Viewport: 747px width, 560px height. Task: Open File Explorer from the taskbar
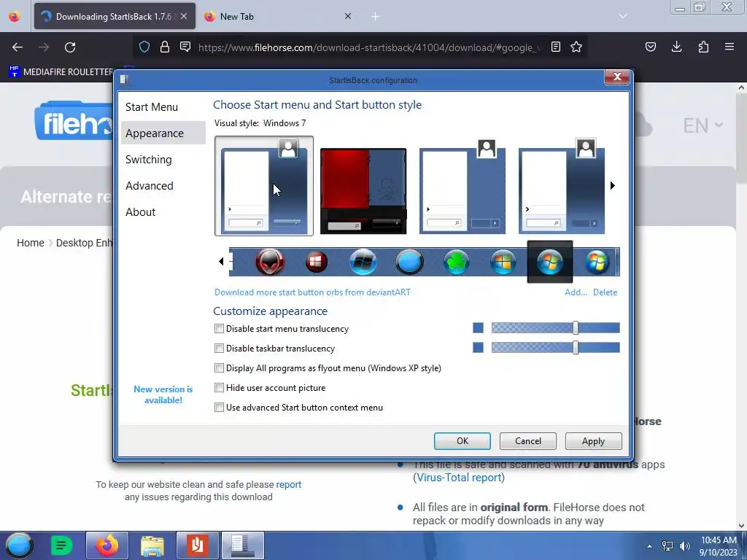coord(152,545)
